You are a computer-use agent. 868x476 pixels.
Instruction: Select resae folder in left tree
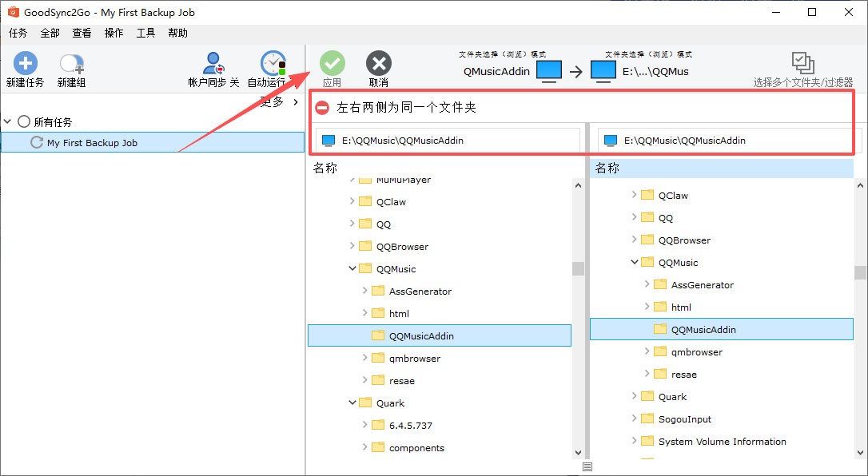tap(402, 380)
